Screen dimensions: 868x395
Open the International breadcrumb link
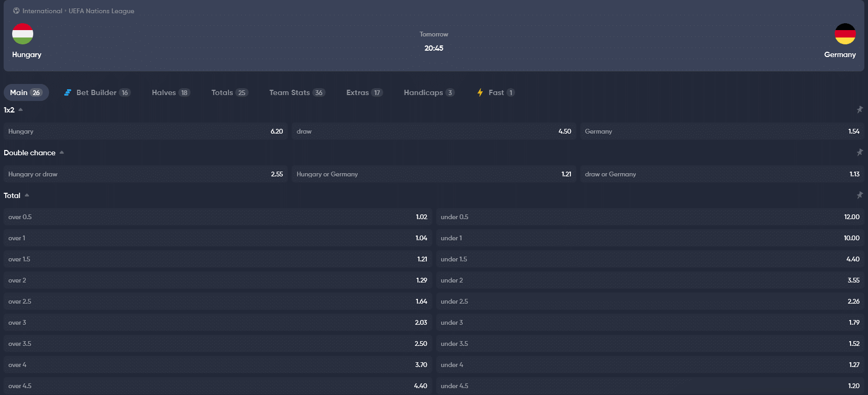[42, 11]
